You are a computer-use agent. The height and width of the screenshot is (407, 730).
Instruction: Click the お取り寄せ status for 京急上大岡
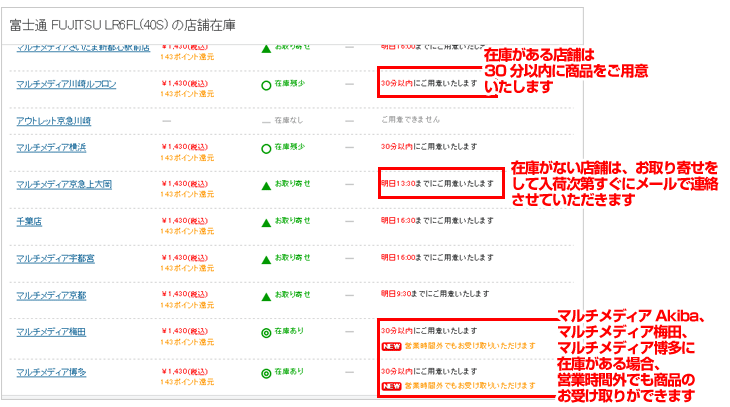(x=292, y=183)
